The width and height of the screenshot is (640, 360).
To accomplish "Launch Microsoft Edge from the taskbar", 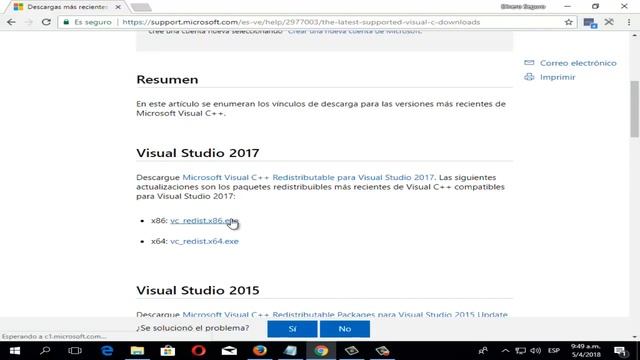I will pyautogui.click(x=107, y=351).
